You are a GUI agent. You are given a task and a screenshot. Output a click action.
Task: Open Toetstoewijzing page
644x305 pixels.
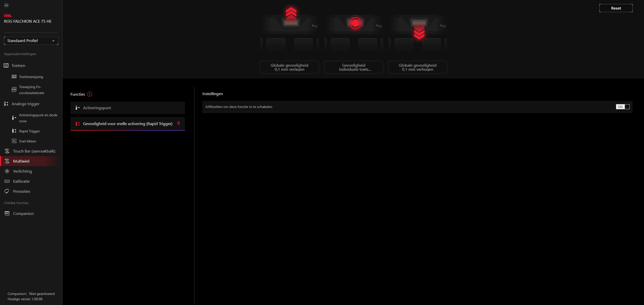point(31,77)
